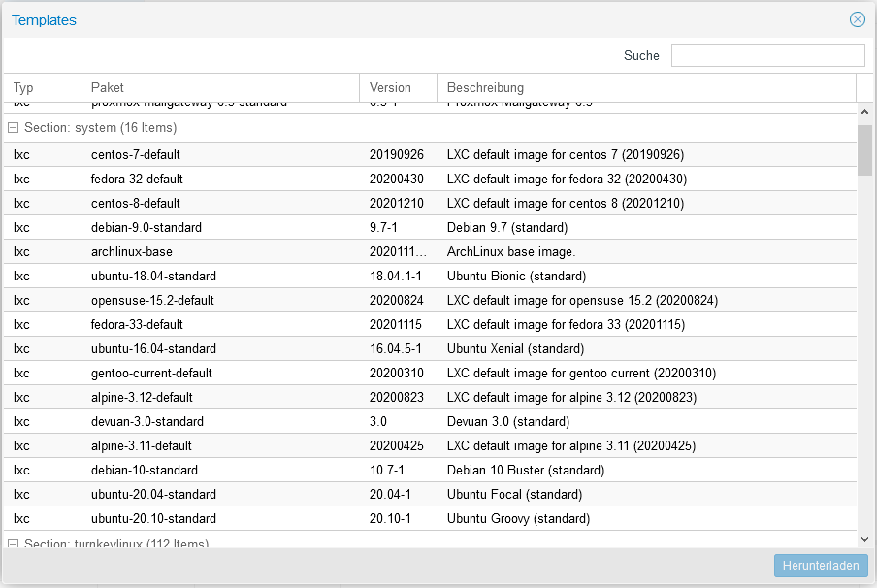The image size is (877, 588).
Task: Click the description 'Debian 9.7 (standard)'
Action: point(507,228)
